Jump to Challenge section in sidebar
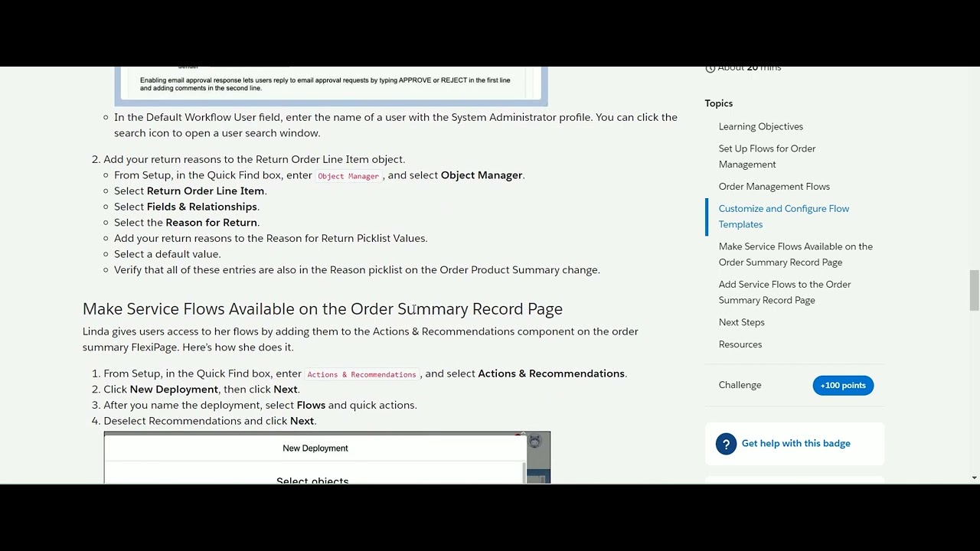Screen dimensions: 980x551 coord(740,385)
